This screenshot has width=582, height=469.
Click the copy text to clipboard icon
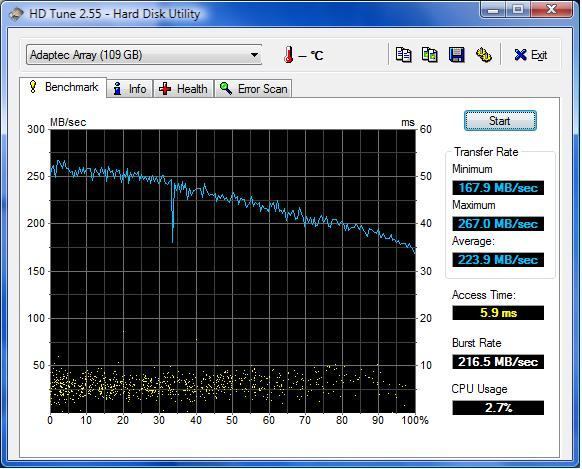[403, 55]
